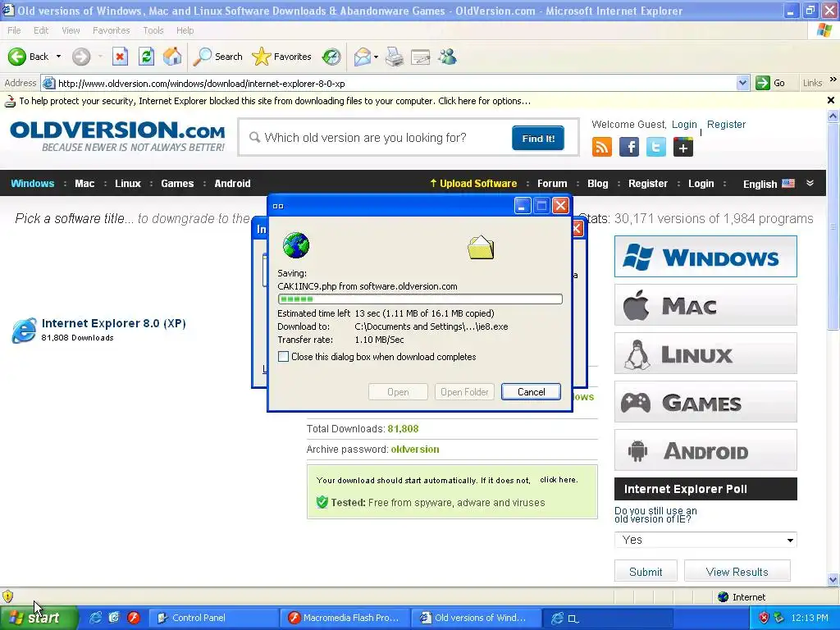
Task: Click the security information bar message
Action: click(275, 101)
